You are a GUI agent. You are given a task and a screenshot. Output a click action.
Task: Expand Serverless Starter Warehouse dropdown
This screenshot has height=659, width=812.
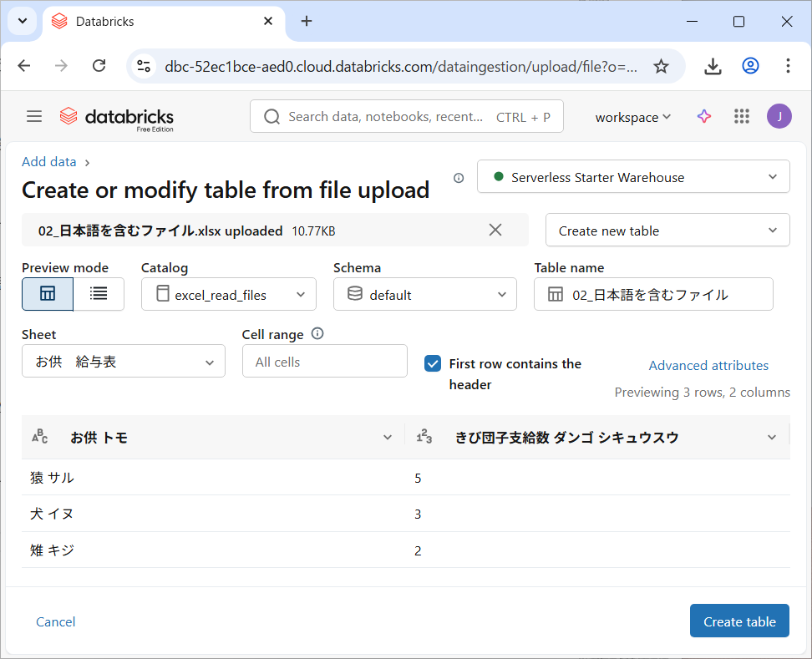tap(633, 177)
